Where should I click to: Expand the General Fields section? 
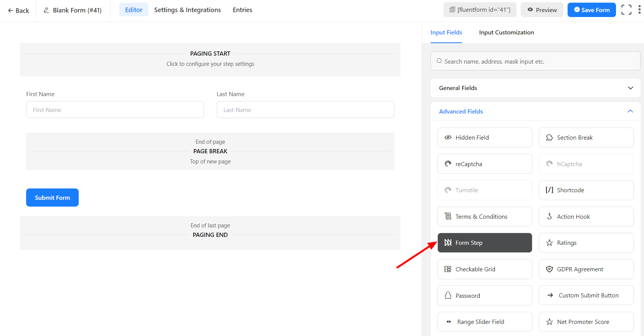(535, 88)
